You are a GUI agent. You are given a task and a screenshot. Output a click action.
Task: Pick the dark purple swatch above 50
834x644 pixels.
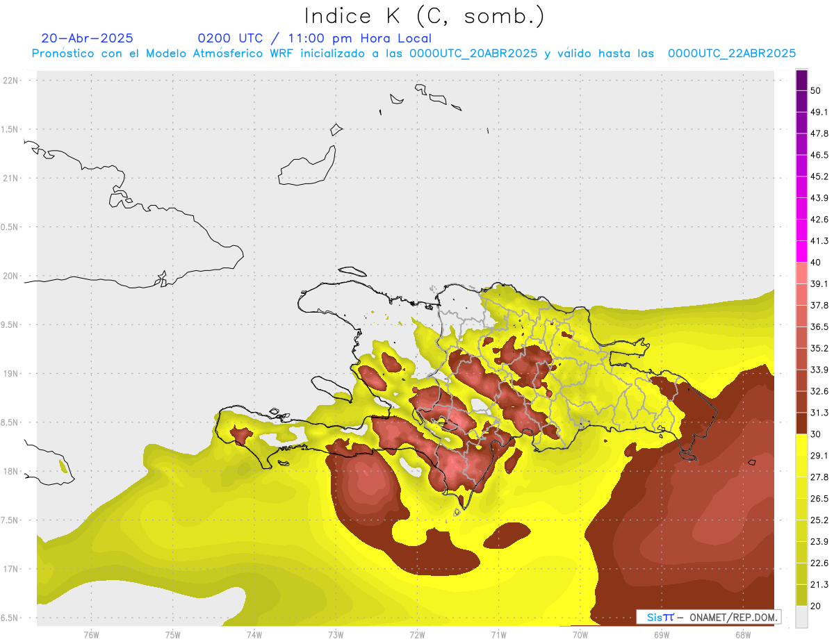tap(801, 81)
